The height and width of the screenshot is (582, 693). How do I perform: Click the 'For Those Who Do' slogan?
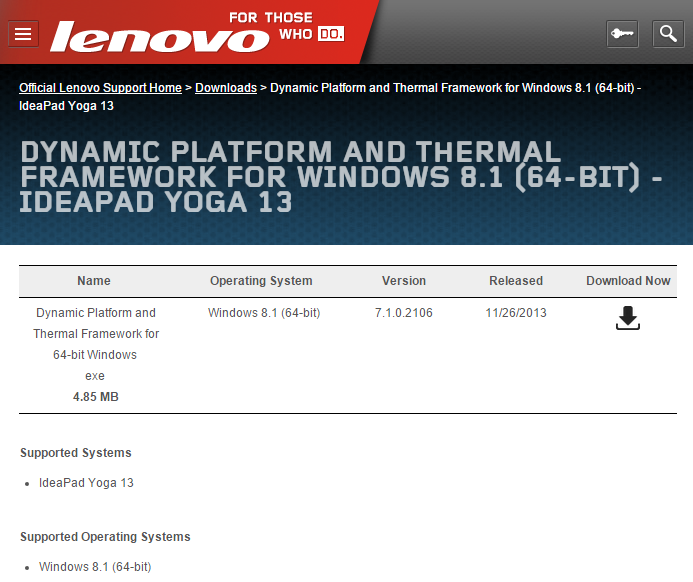pos(286,27)
